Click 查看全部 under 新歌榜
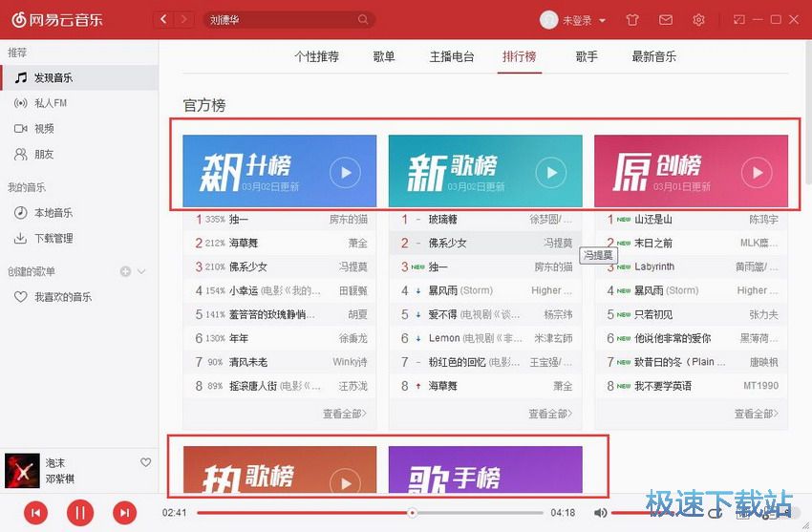This screenshot has width=812, height=532. pyautogui.click(x=550, y=414)
